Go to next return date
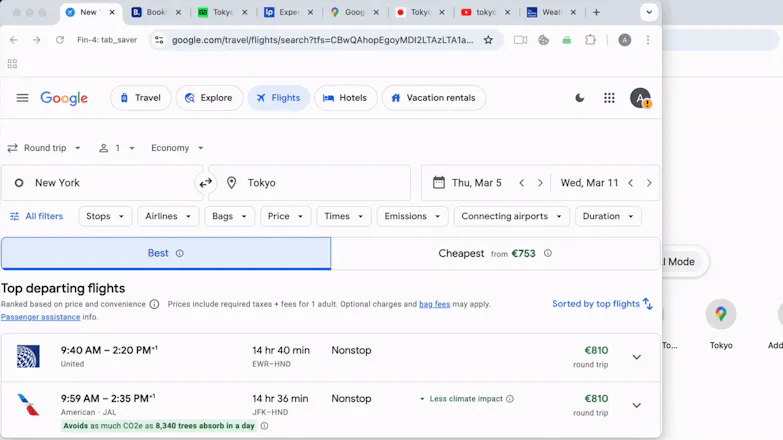Viewport: 783px width, 440px height. (x=649, y=183)
